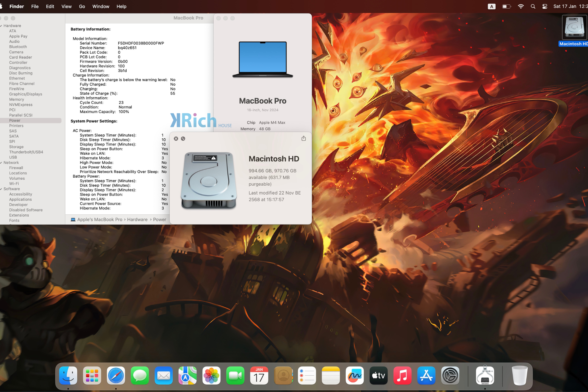Select Storage in the hardware list
The width and height of the screenshot is (588, 392).
coord(16,147)
